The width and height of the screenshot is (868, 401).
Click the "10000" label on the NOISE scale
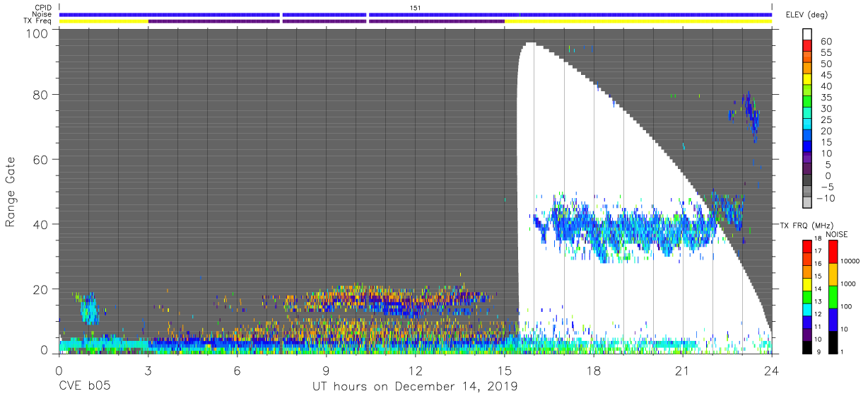[x=851, y=262]
